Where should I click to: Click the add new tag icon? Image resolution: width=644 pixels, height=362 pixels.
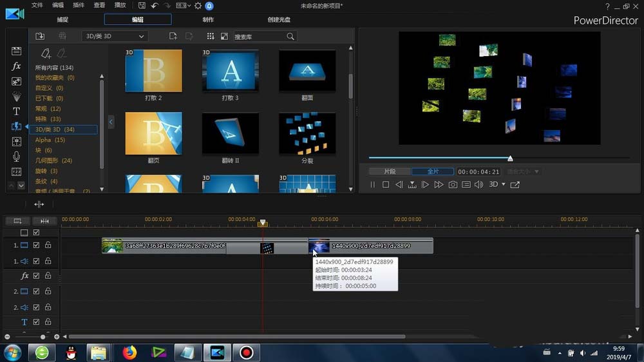point(46,53)
